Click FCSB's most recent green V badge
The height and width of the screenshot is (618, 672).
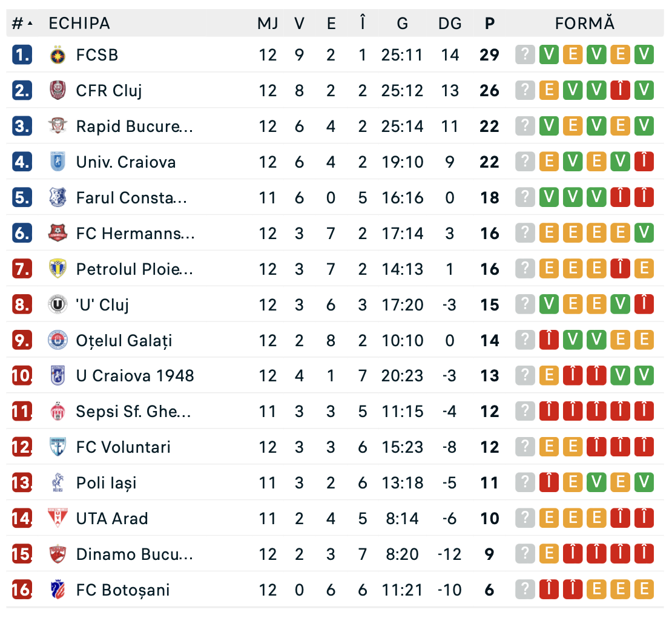click(x=644, y=55)
